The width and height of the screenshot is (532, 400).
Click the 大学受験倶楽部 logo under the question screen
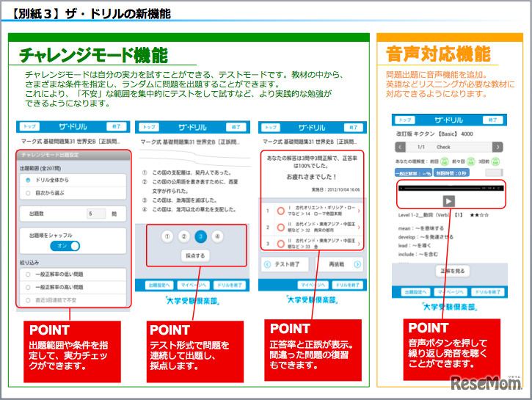[192, 301]
